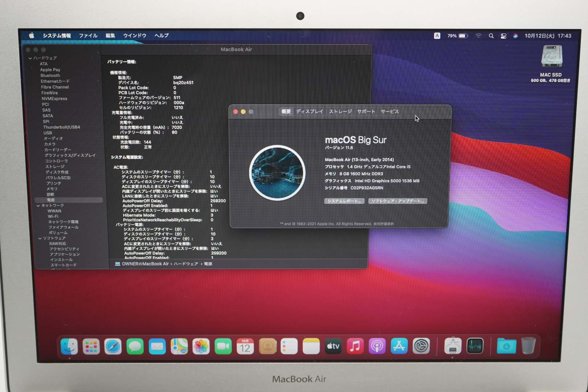Click ソフトウェア・アップデート button

pos(397,201)
